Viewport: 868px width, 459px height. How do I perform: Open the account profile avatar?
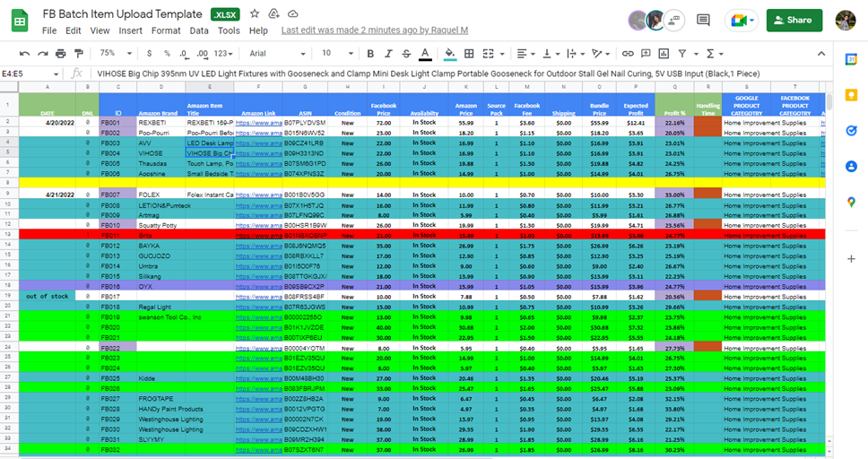(846, 21)
